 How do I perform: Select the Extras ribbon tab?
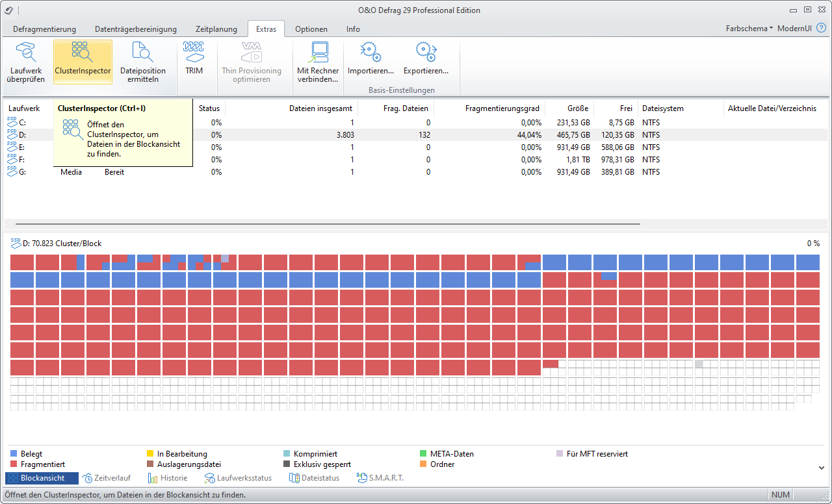[266, 29]
